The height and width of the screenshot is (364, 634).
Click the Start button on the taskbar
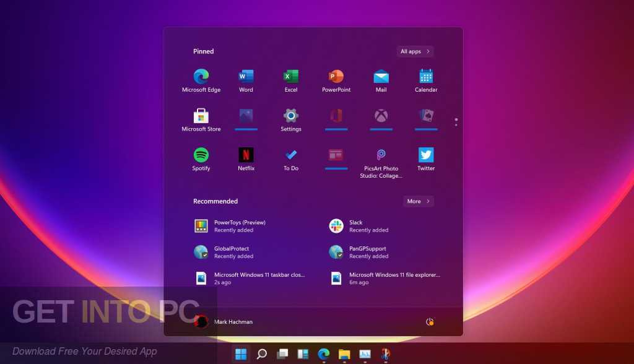point(241,354)
